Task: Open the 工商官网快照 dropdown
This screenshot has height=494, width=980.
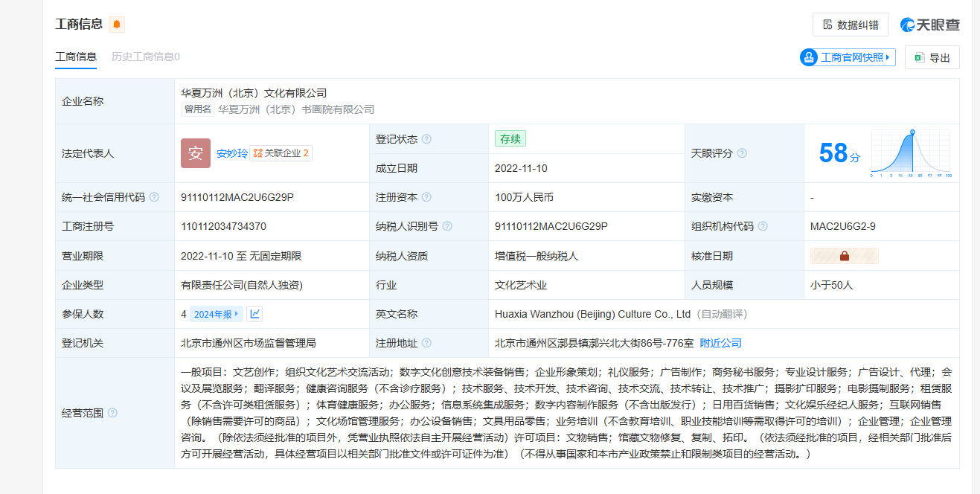Action: [848, 57]
